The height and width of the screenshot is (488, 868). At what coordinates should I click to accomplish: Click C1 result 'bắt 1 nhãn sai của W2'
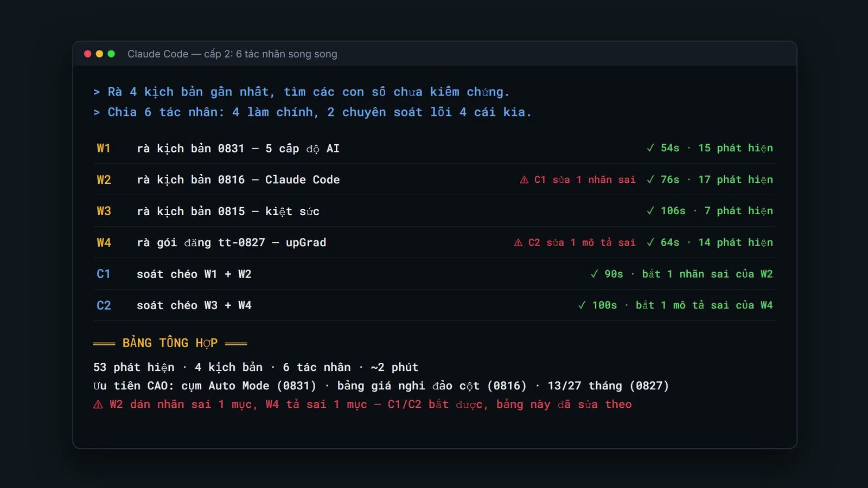[x=707, y=274]
